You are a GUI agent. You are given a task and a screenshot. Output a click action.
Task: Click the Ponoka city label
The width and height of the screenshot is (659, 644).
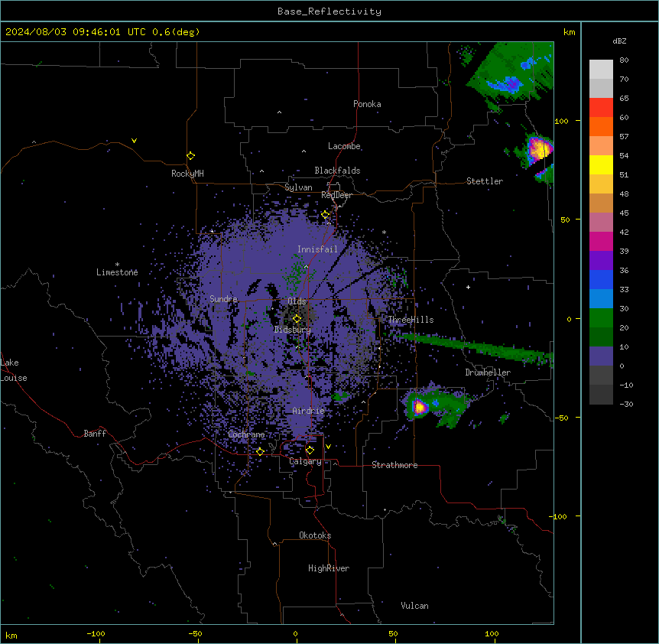pyautogui.click(x=367, y=104)
